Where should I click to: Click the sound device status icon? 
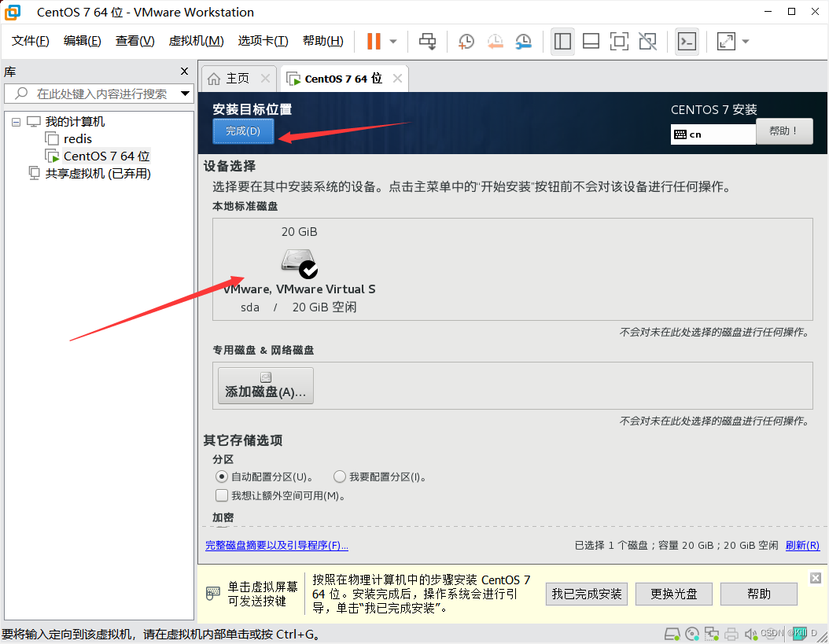tap(750, 633)
